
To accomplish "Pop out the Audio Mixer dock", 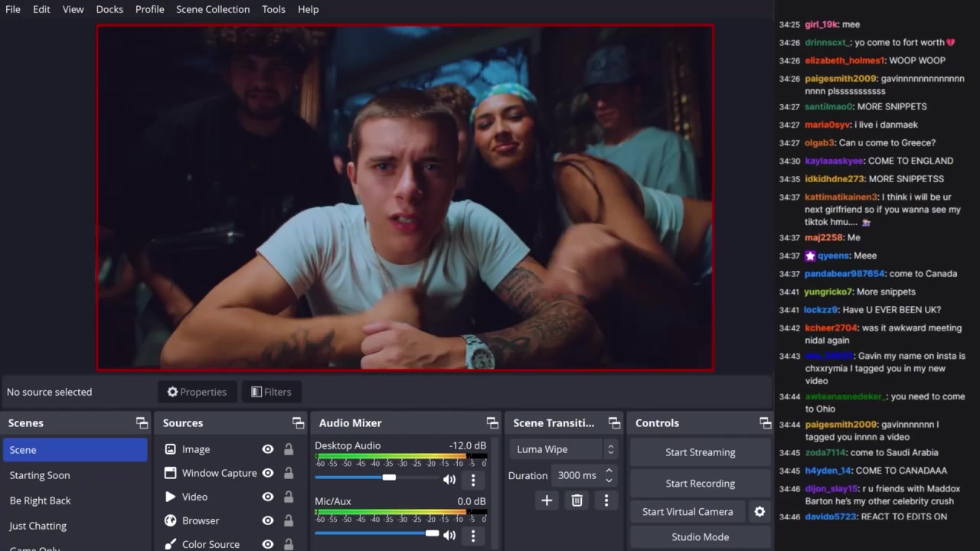I will point(492,423).
